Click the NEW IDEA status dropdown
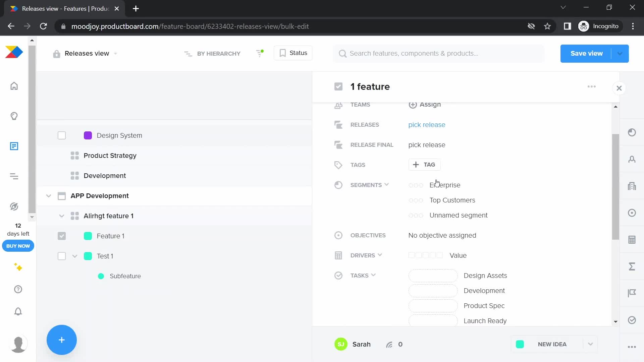The image size is (644, 362). click(x=591, y=344)
